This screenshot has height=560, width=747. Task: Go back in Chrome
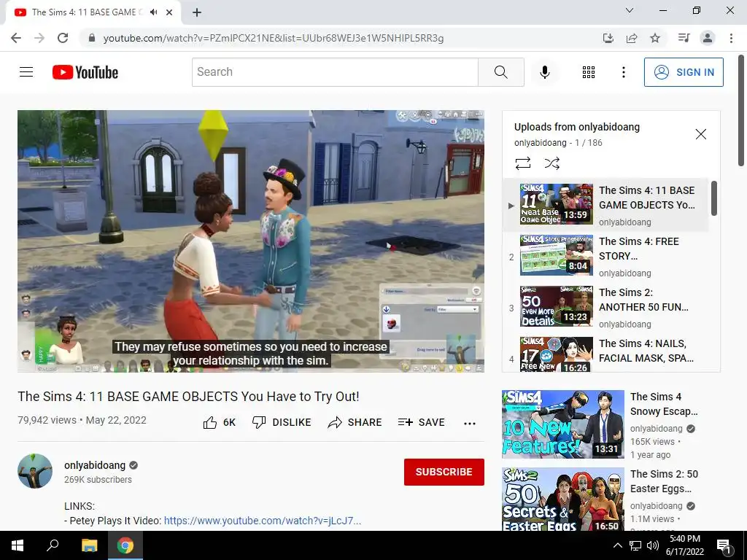[x=16, y=38]
